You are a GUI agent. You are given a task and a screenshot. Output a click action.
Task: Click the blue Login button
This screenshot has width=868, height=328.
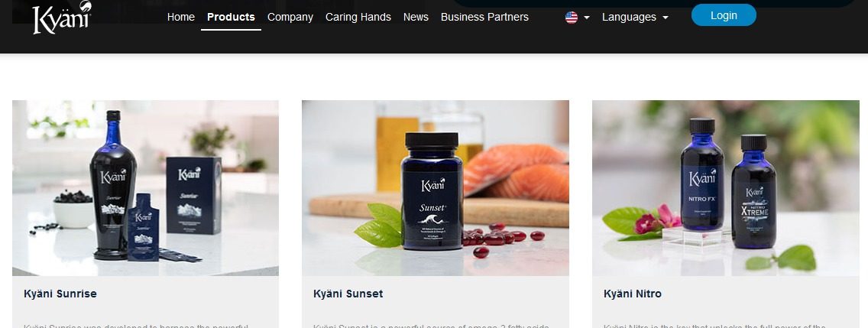click(724, 15)
